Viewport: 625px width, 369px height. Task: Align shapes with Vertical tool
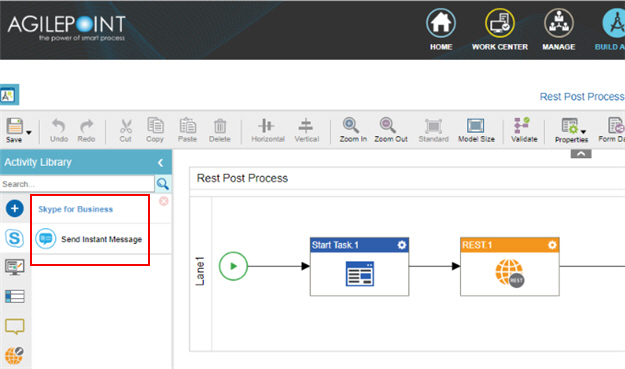307,130
